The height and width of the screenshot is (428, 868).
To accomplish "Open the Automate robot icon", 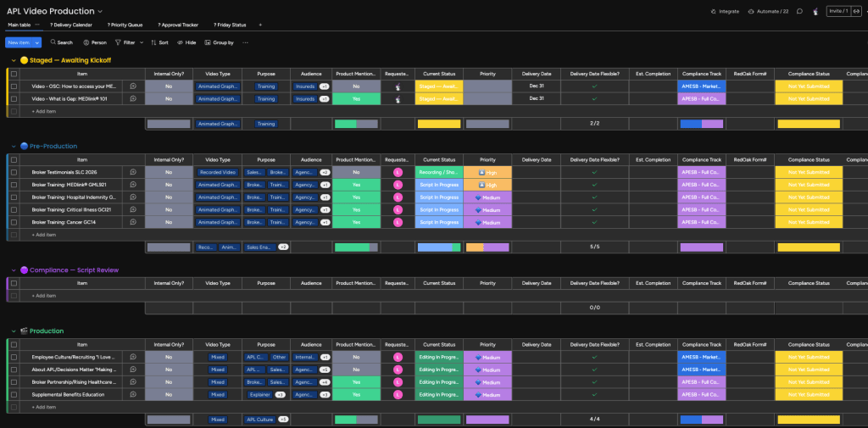I will tap(751, 11).
